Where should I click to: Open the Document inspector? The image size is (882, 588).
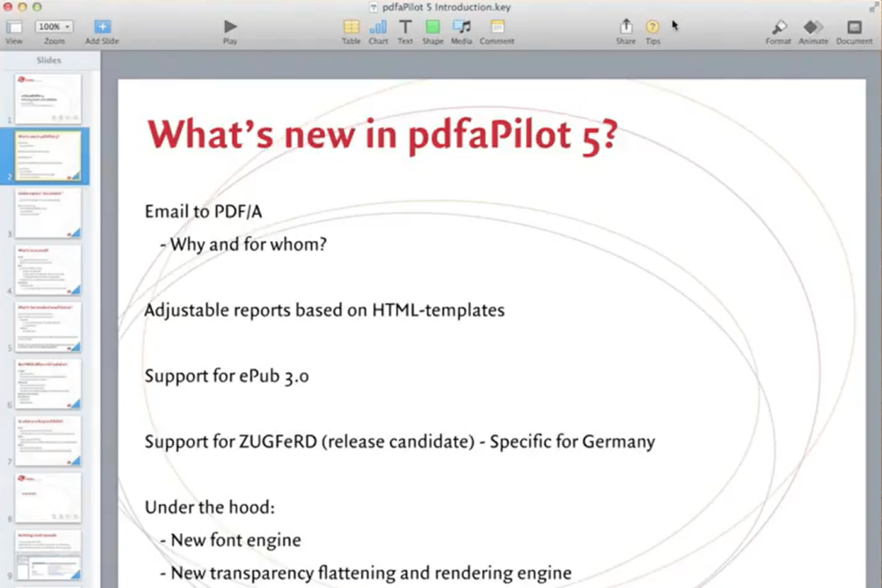coord(855,27)
